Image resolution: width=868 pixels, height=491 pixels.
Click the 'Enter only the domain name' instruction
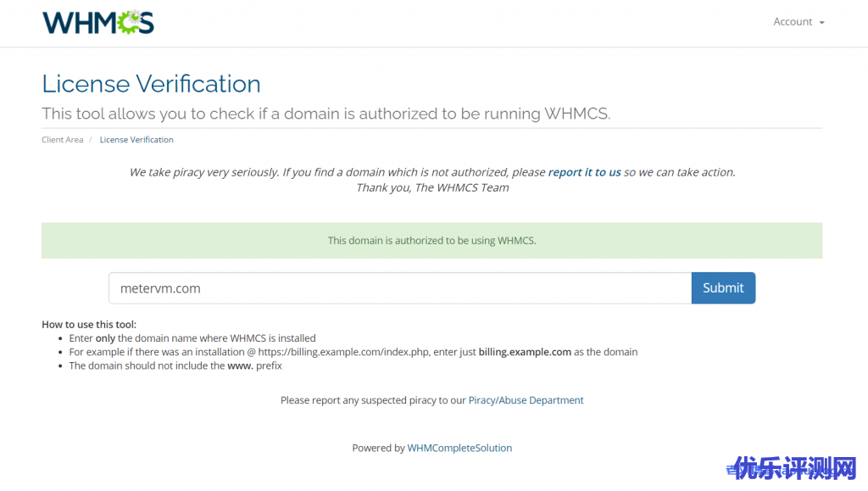pyautogui.click(x=192, y=338)
